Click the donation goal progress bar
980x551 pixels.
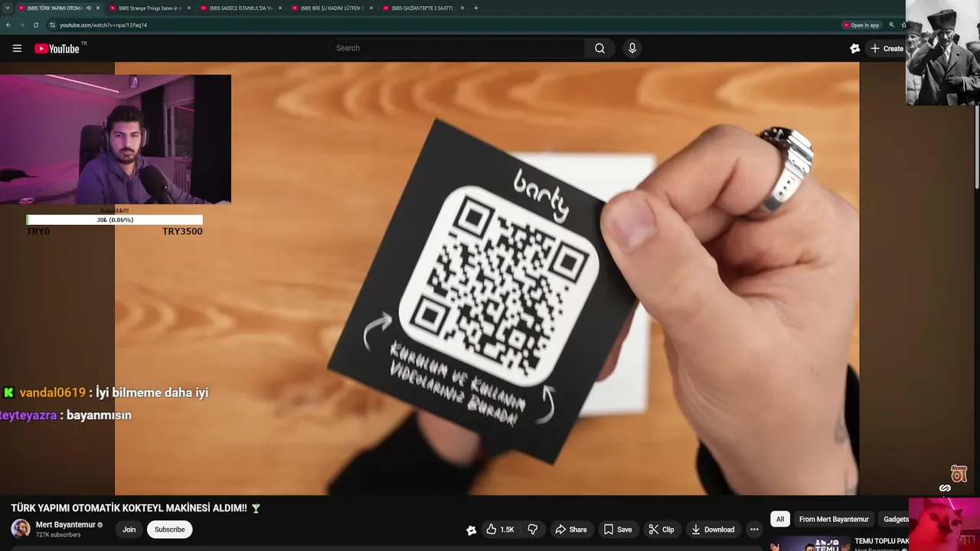click(x=115, y=220)
